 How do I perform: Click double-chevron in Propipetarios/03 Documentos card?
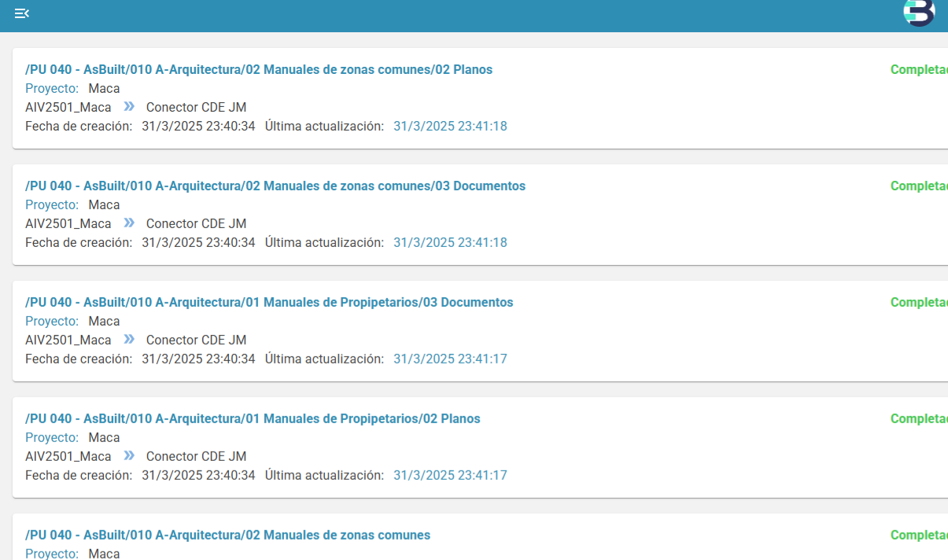pos(129,339)
